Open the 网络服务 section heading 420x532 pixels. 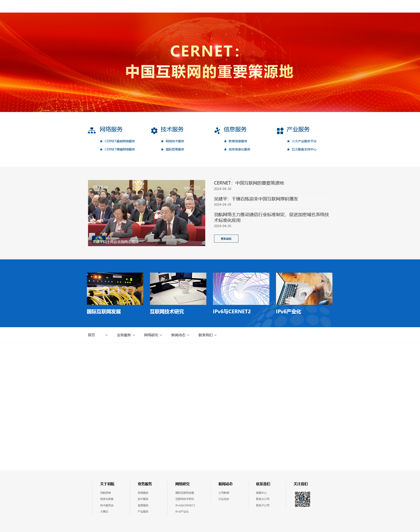111,129
